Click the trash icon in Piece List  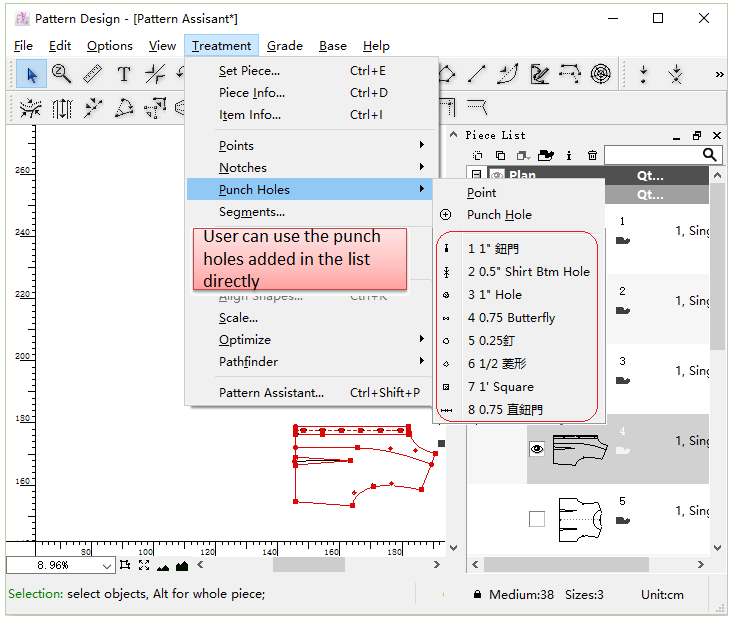(592, 155)
